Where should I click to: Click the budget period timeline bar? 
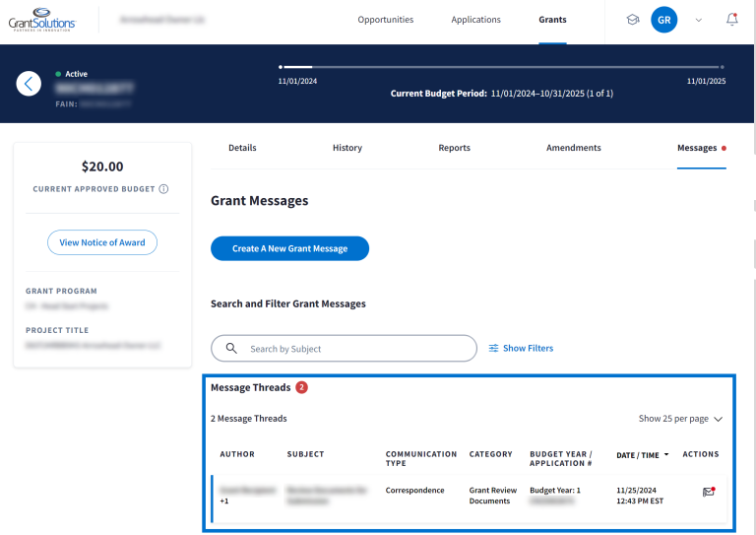pyautogui.click(x=502, y=67)
